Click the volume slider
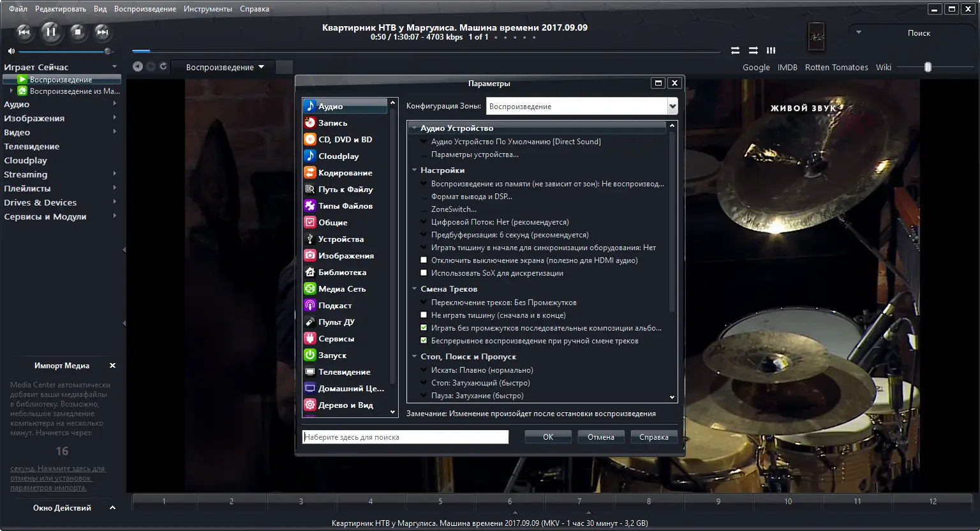 (64, 51)
